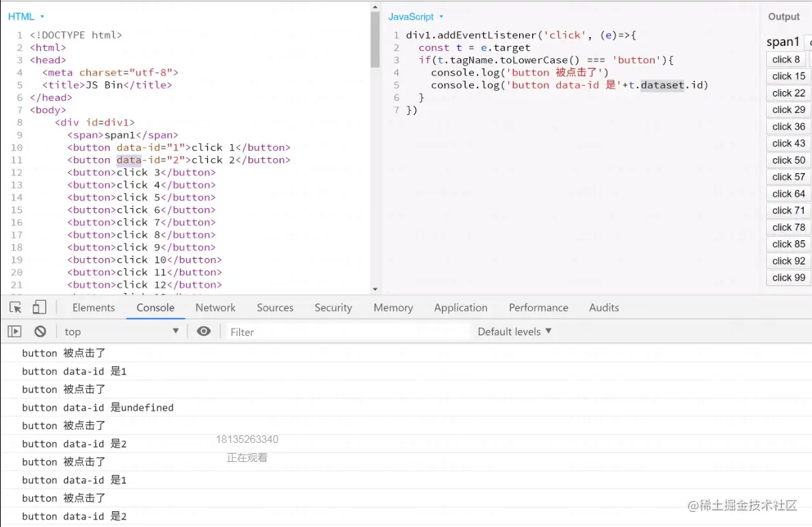Image resolution: width=812 pixels, height=527 pixels.
Task: Open live expression eye icon
Action: tap(204, 331)
